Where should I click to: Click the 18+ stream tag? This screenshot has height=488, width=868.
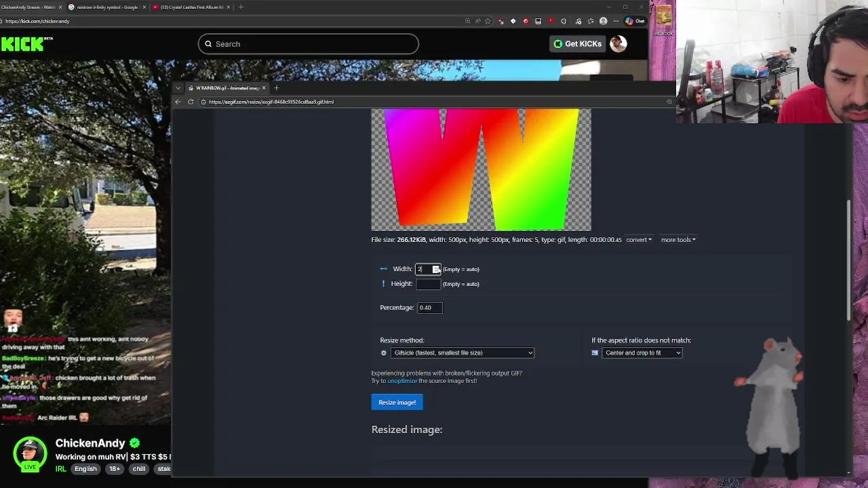tap(115, 469)
